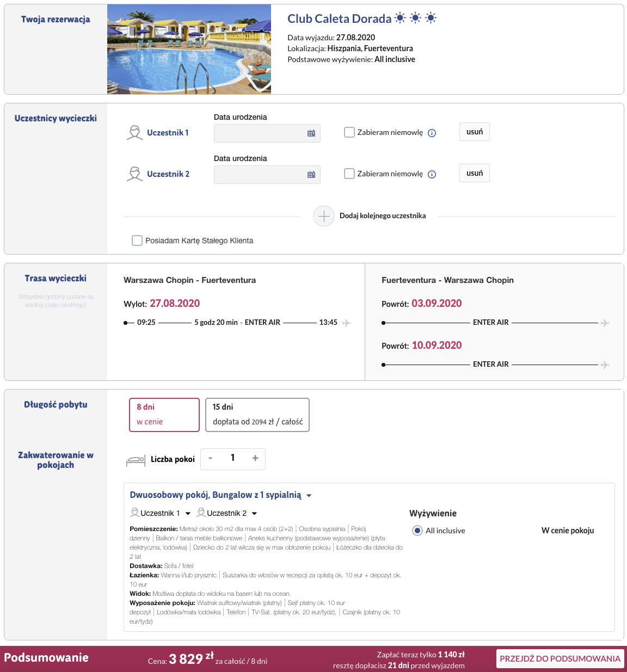Check Zabieram niemowlę for Uczestnik 2
Viewport: 627px width, 672px height.
click(349, 174)
